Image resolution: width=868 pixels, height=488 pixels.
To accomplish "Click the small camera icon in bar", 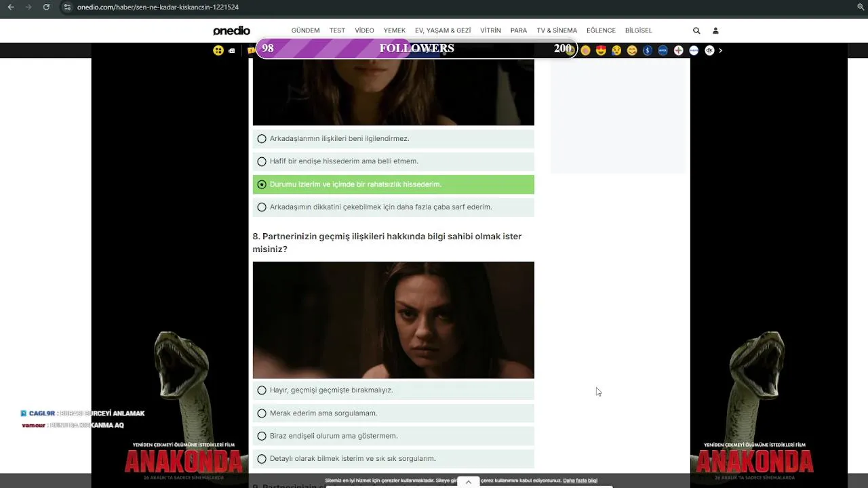I will point(232,51).
